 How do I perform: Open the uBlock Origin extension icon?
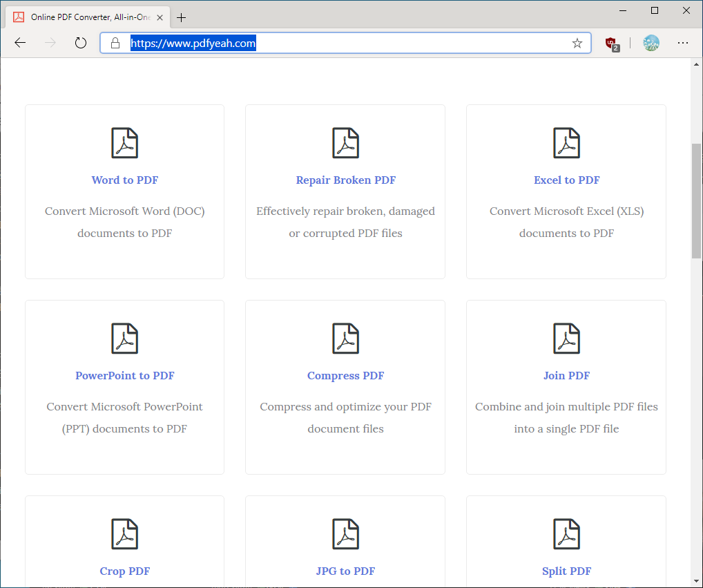612,44
